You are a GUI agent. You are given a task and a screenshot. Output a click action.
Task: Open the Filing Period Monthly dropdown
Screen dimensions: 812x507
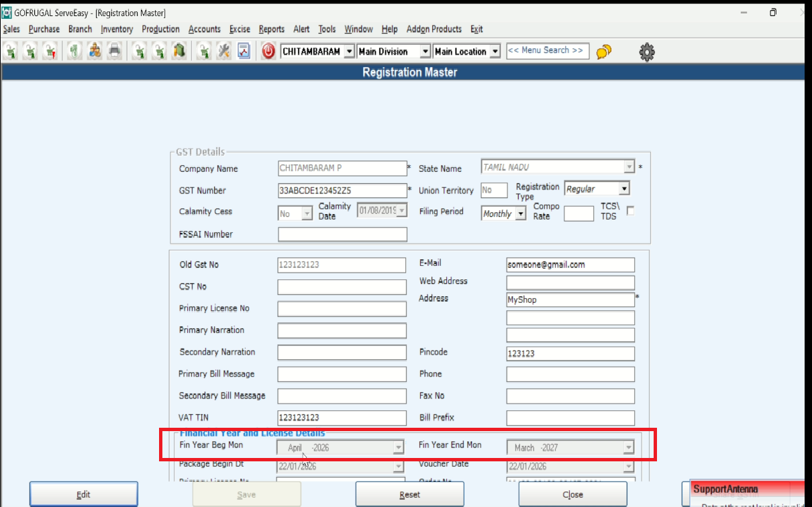pyautogui.click(x=521, y=214)
